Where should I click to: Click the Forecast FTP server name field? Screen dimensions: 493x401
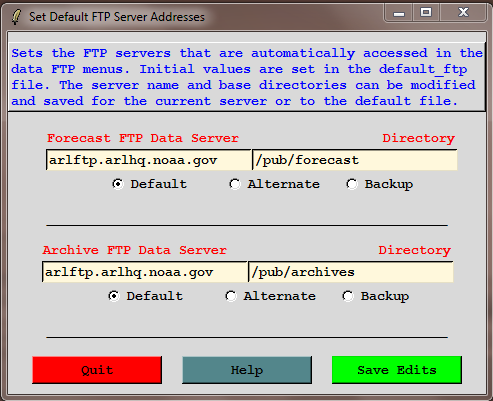tap(148, 160)
